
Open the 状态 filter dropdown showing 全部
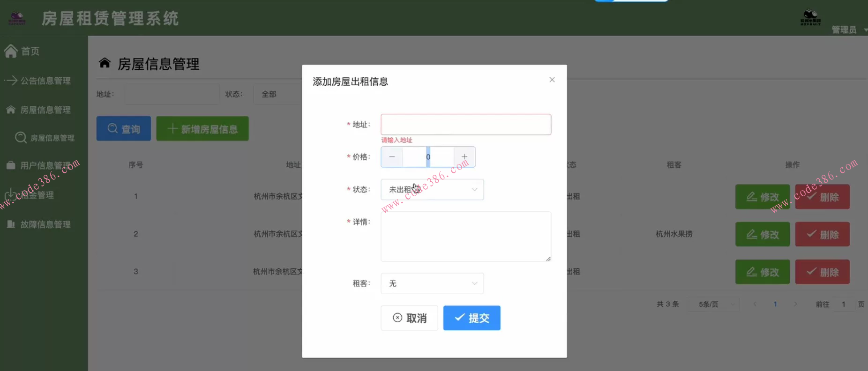pos(278,94)
